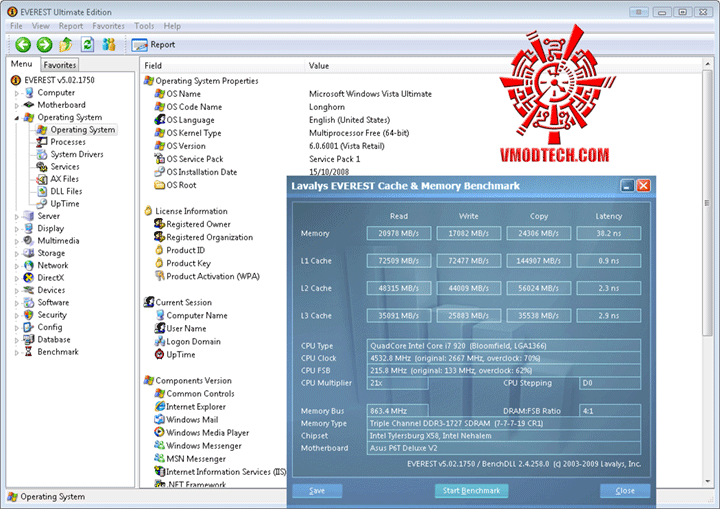Open the Help menu
The image size is (720, 509).
[x=172, y=26]
